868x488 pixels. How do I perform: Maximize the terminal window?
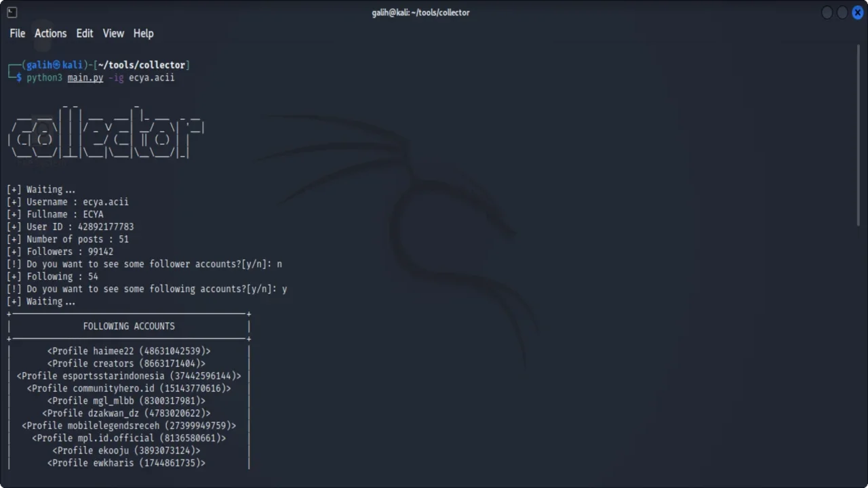click(842, 13)
